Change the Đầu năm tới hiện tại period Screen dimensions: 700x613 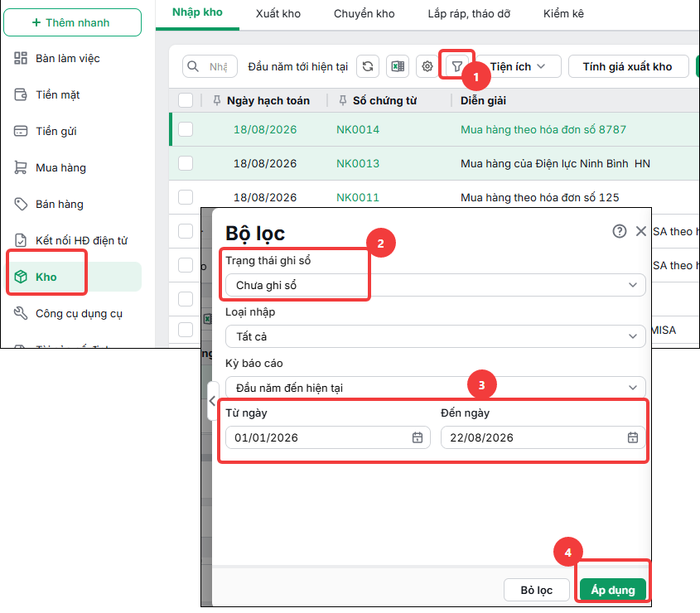(x=297, y=66)
